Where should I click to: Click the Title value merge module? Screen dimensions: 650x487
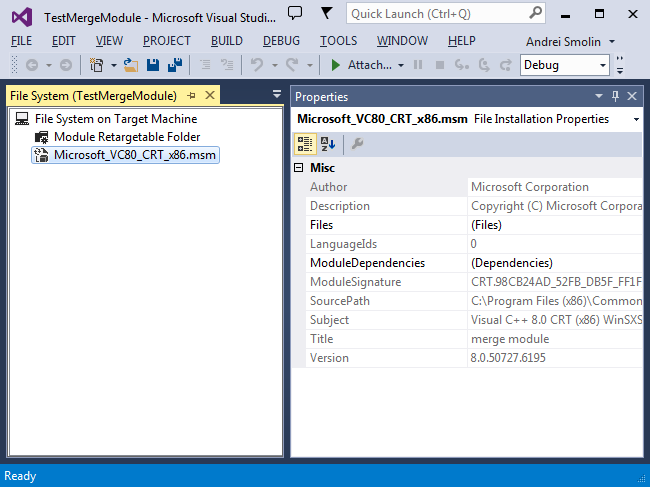pos(510,339)
